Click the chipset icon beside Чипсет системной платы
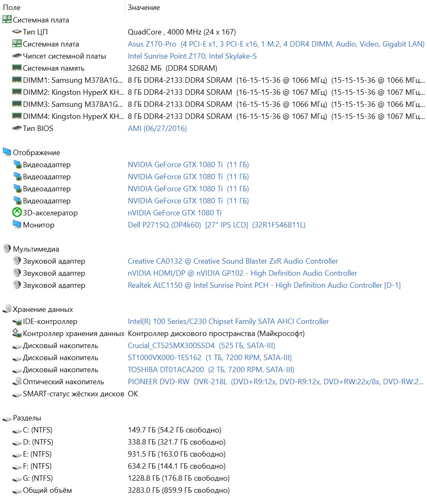 17,56
